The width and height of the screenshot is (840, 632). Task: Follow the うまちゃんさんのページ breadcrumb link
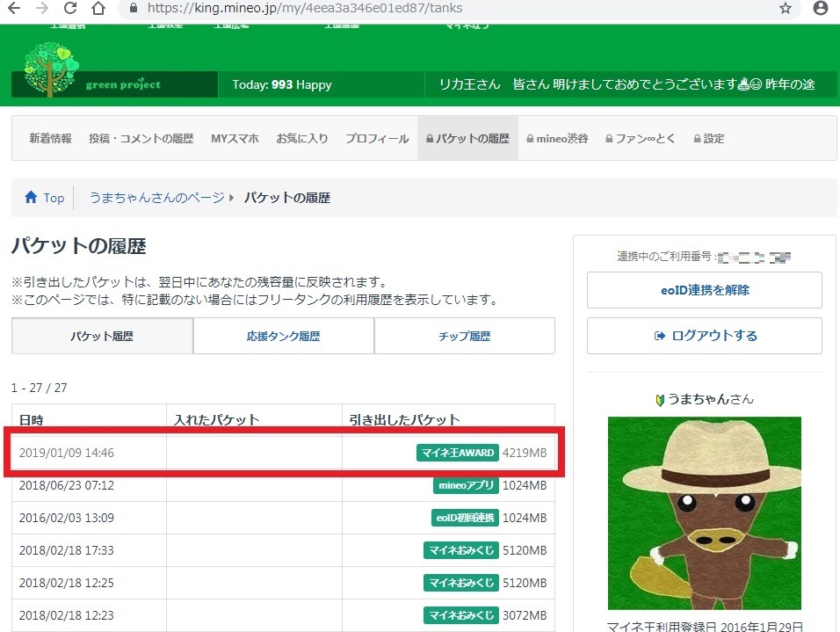tap(156, 198)
